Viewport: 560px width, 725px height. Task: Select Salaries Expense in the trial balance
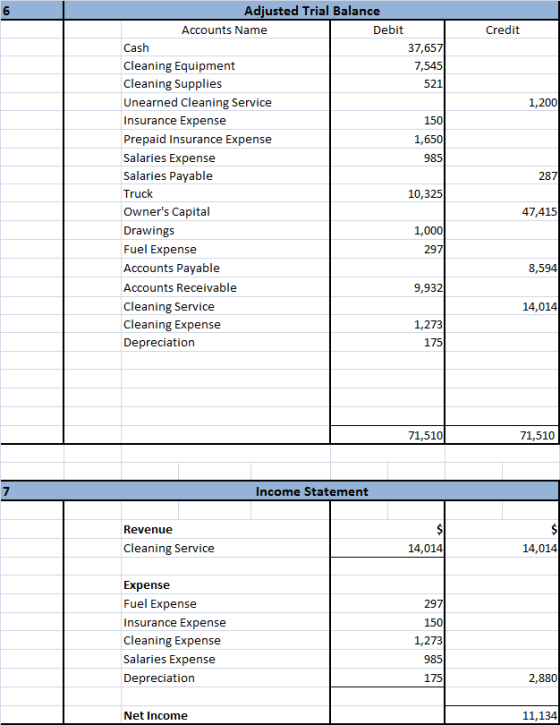tap(226, 158)
